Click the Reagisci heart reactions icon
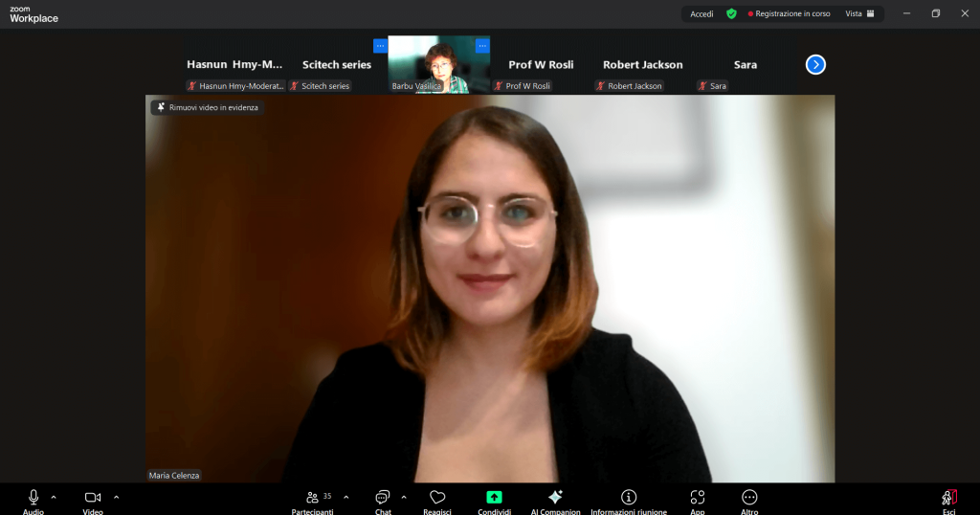Screen dimensions: 980x515 pos(437,498)
